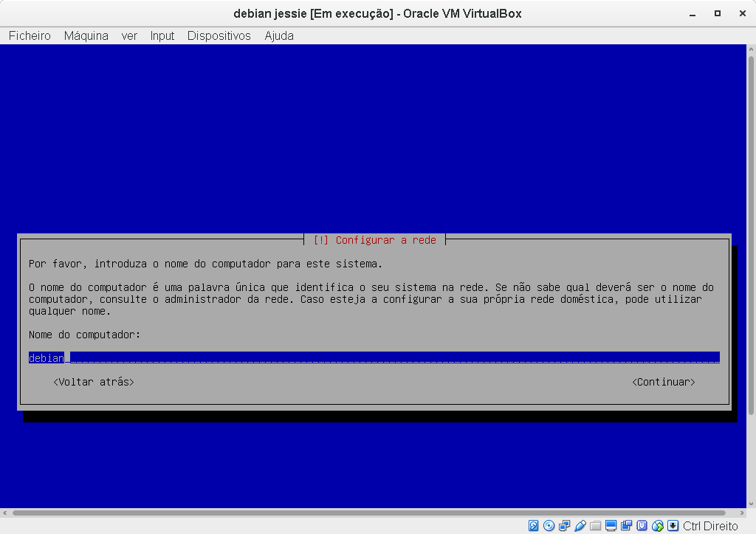
Task: Click the 'Configurar a rede' dialog title
Action: tap(374, 240)
